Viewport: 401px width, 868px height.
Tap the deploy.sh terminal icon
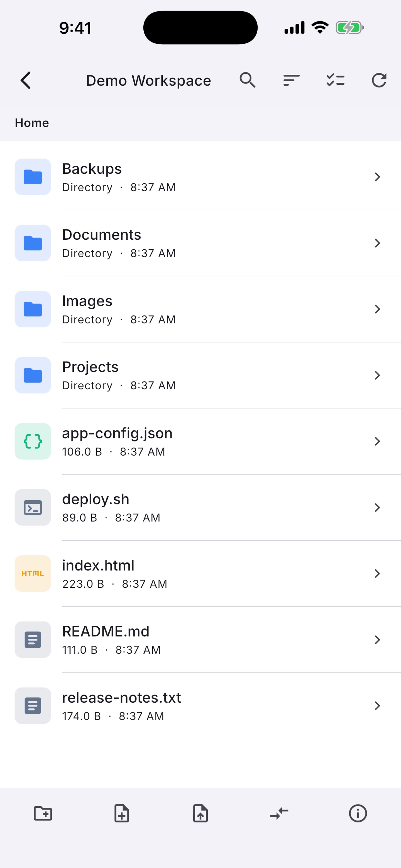pyautogui.click(x=33, y=507)
